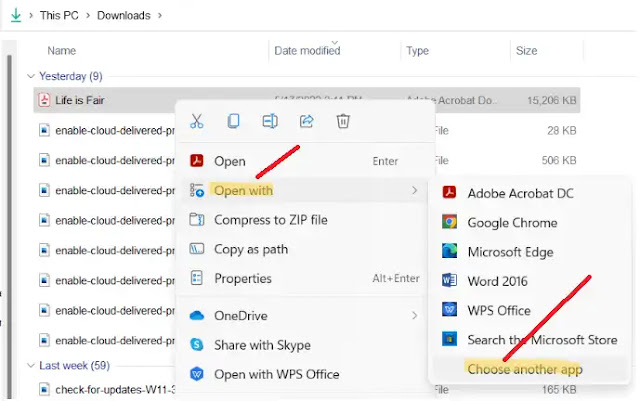Image resolution: width=640 pixels, height=401 pixels.
Task: Sort by Size column header
Action: click(x=527, y=51)
